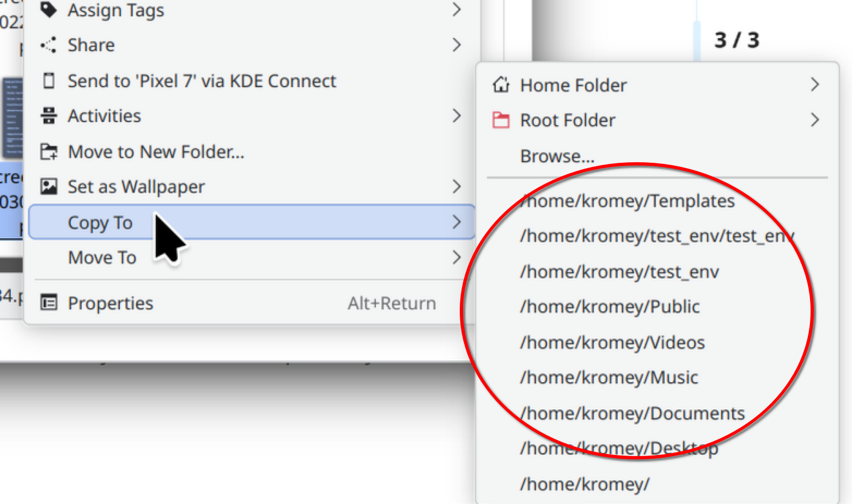
Task: Click the phone icon for KDE Connect
Action: click(48, 81)
